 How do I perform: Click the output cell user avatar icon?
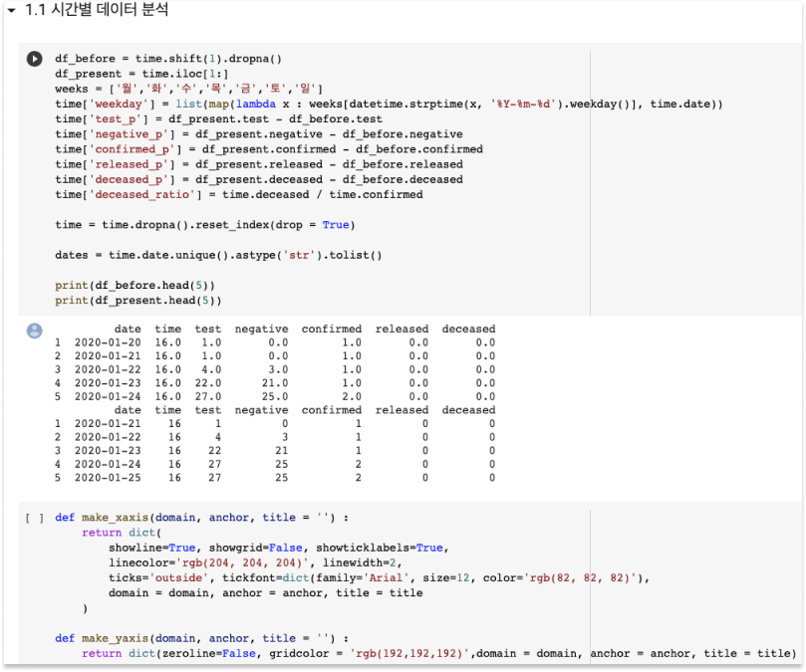(x=35, y=331)
